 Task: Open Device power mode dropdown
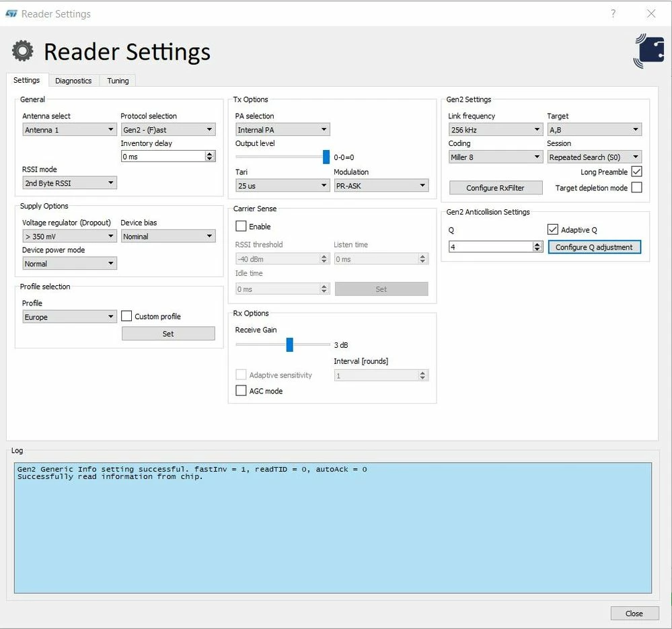coord(69,264)
